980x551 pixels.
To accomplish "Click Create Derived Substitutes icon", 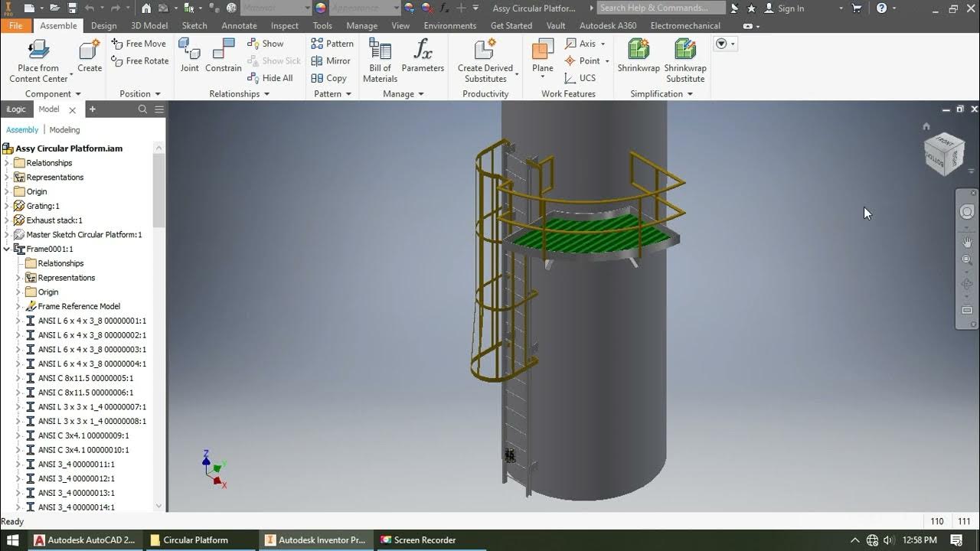I will (x=485, y=49).
